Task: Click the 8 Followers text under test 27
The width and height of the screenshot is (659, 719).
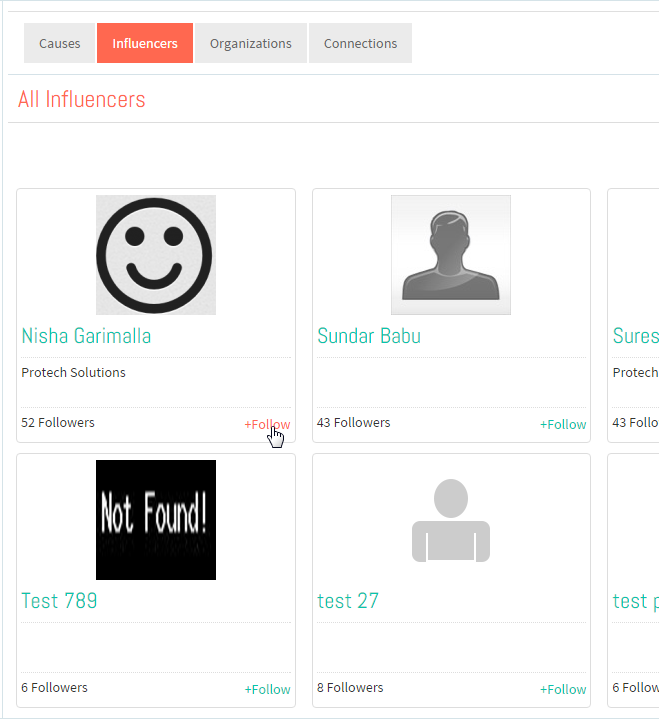Action: [350, 687]
